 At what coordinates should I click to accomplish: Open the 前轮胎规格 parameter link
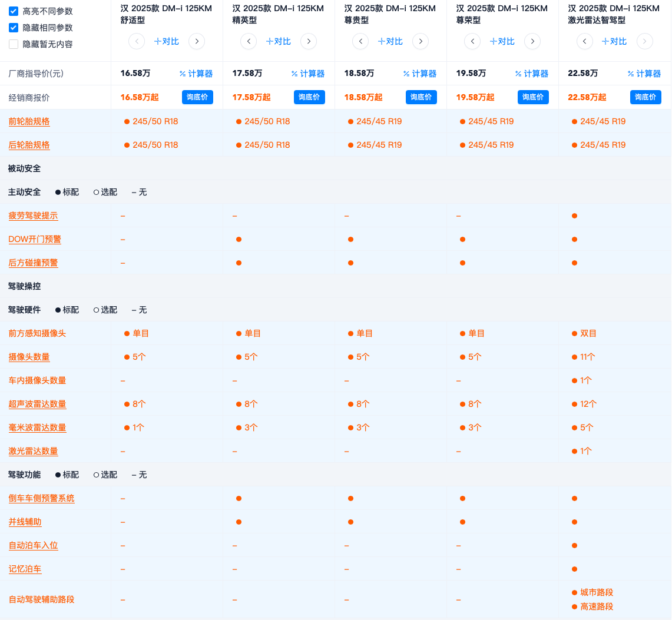point(29,122)
